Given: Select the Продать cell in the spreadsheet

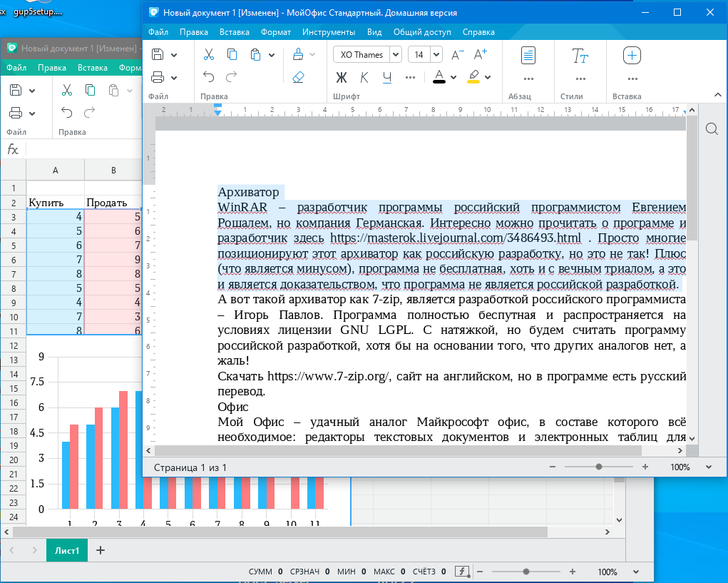Looking at the screenshot, I should tap(113, 203).
